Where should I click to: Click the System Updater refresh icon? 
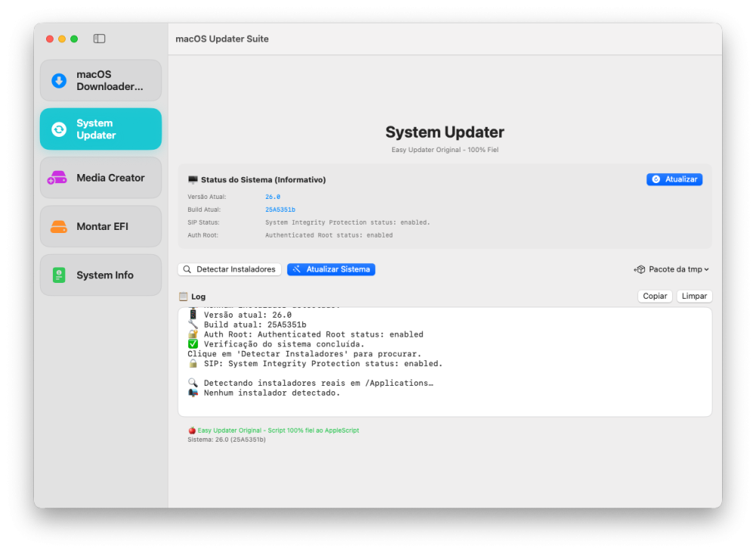pyautogui.click(x=59, y=129)
